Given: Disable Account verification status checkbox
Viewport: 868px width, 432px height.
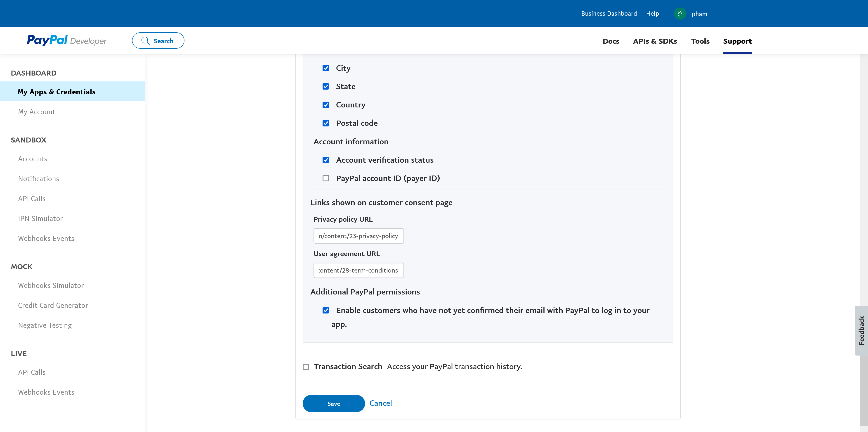Looking at the screenshot, I should pos(325,160).
